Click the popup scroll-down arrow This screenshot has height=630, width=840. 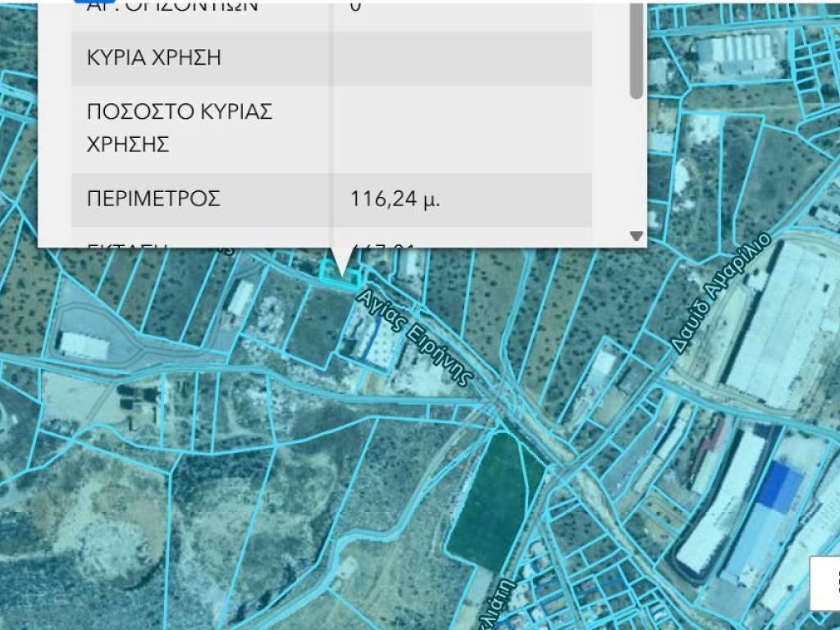click(636, 236)
